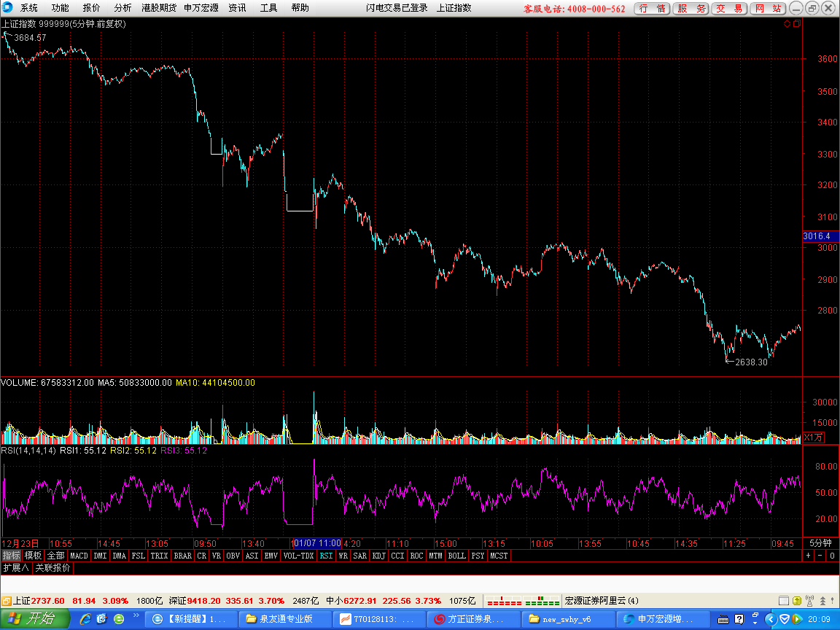Select the 指标 tab
This screenshot has height=630, width=840.
click(11, 556)
